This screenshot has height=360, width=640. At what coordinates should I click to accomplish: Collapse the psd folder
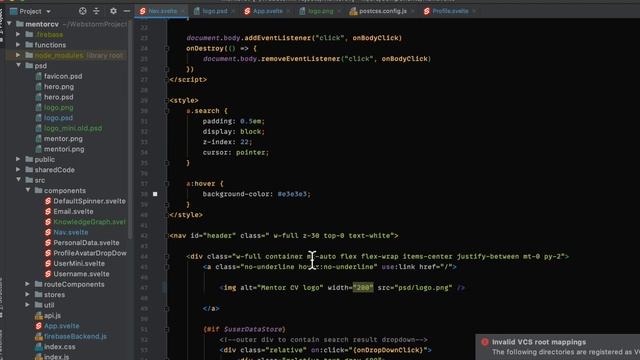click(x=18, y=65)
